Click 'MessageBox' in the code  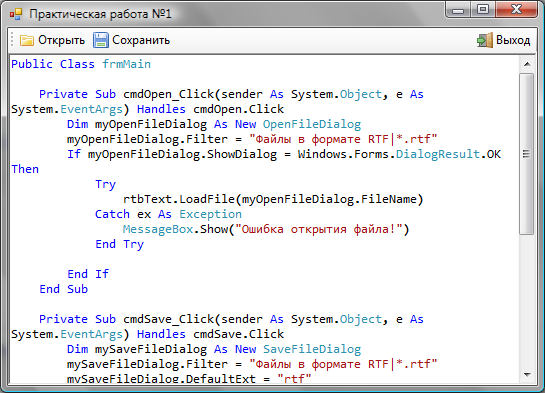(158, 229)
